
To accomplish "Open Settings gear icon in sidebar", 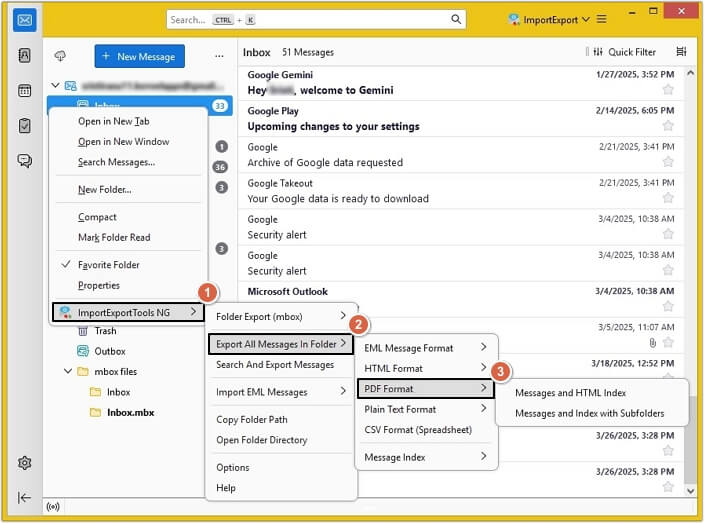I will [25, 463].
